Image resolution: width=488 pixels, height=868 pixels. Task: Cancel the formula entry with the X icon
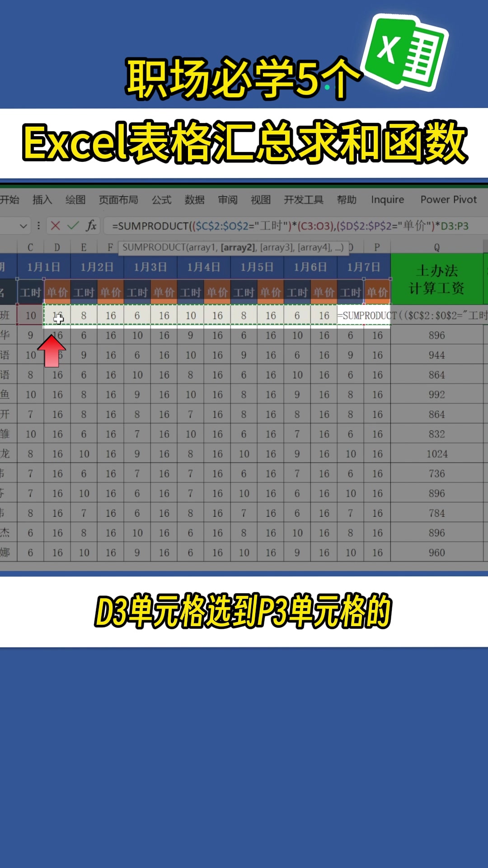pos(56,226)
